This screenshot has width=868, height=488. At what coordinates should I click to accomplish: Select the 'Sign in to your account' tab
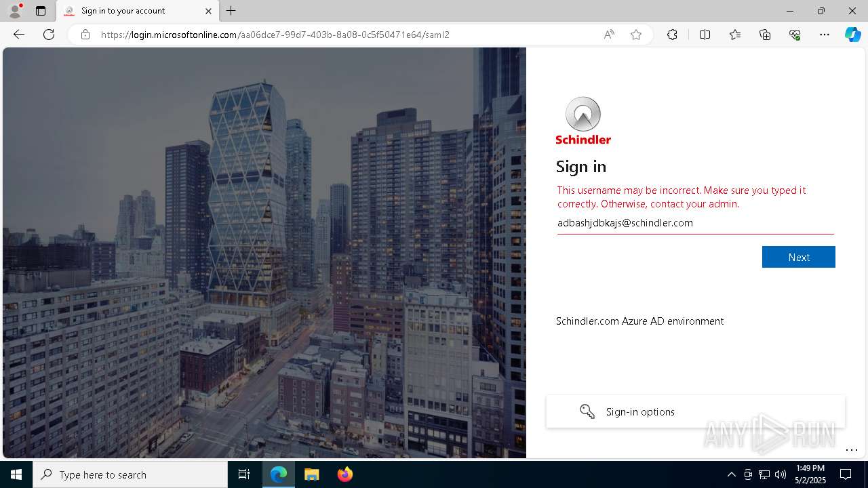[138, 11]
